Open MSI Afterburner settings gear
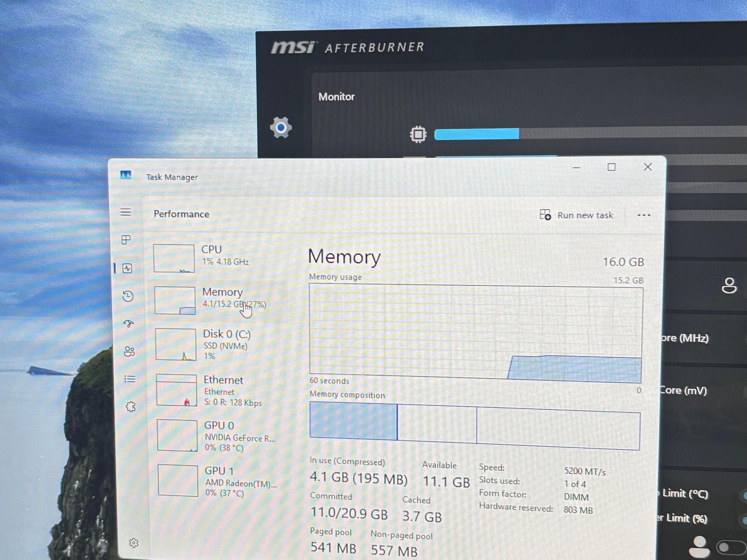Screen dimensions: 747x560 tap(281, 128)
